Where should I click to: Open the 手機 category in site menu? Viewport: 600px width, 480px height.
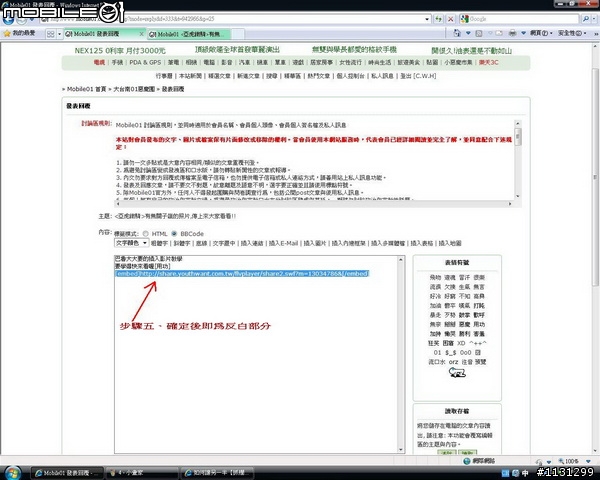117,62
